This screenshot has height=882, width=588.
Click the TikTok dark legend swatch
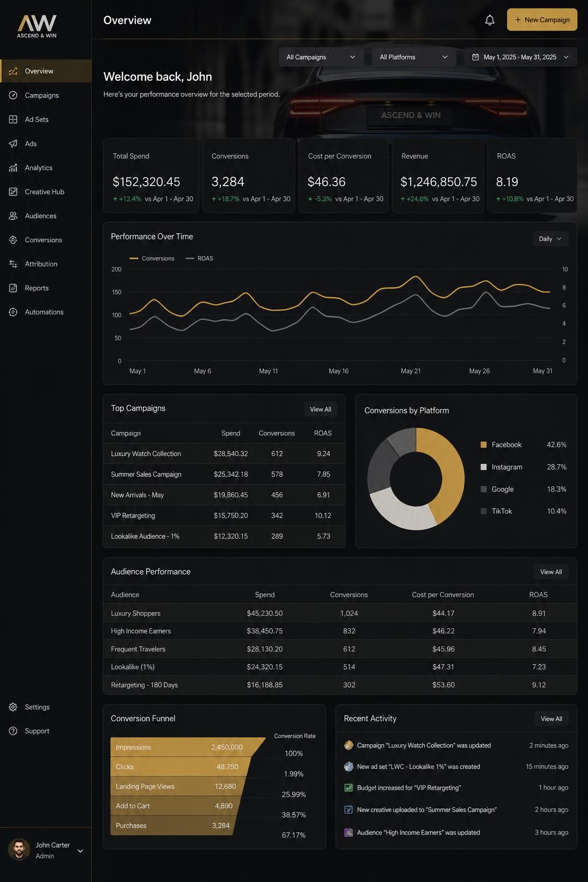(x=483, y=511)
